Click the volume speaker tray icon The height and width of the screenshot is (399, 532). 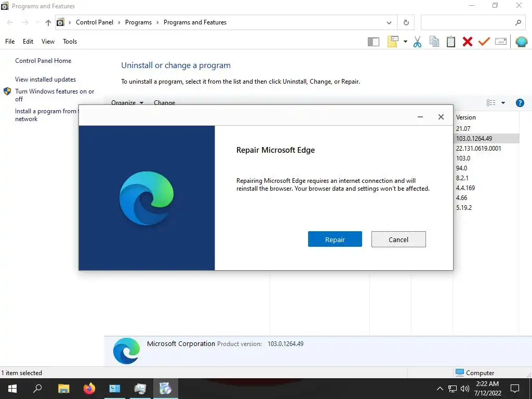pyautogui.click(x=465, y=389)
